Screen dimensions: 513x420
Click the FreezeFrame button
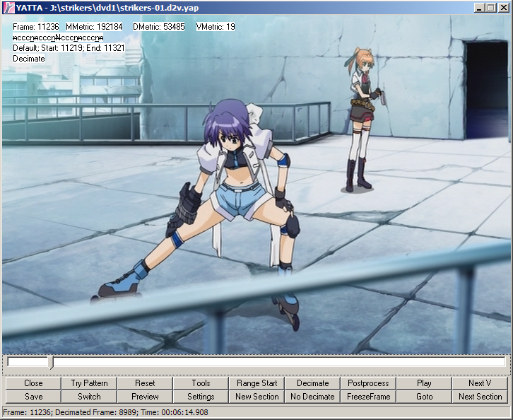(x=368, y=397)
